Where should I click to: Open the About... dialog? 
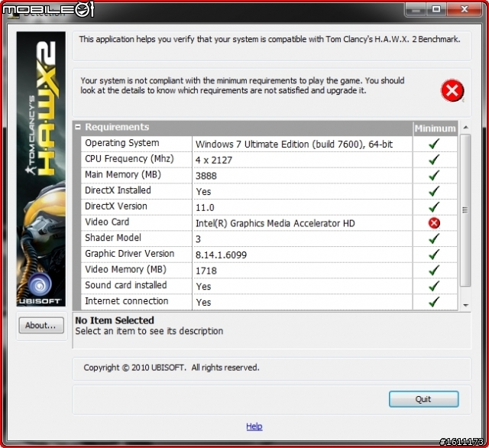(41, 326)
